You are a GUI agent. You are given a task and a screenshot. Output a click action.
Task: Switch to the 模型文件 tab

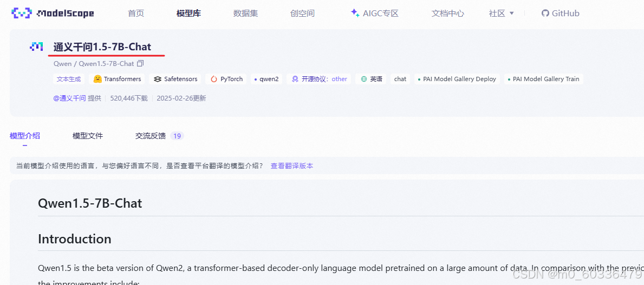coord(88,136)
